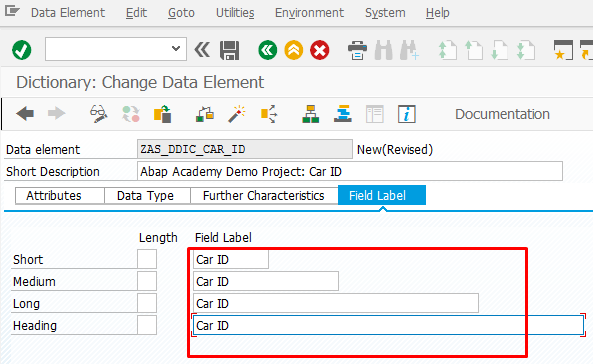593x364 pixels.
Task: Toggle Display/Change glasses-pencil icon
Action: point(98,114)
